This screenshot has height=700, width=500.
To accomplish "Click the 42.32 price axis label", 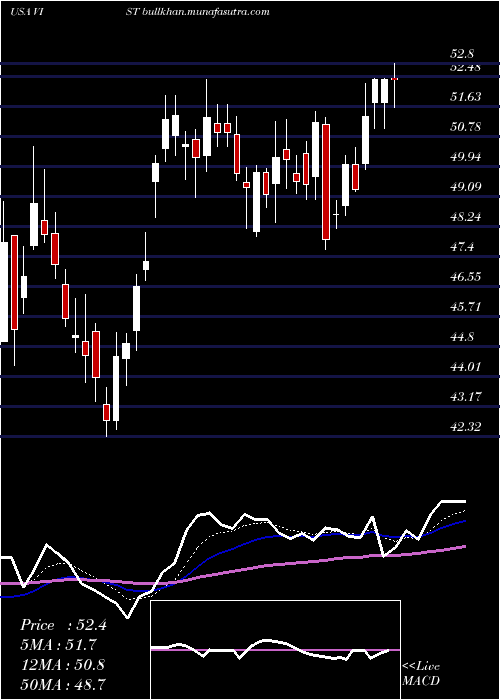I will pyautogui.click(x=466, y=427).
